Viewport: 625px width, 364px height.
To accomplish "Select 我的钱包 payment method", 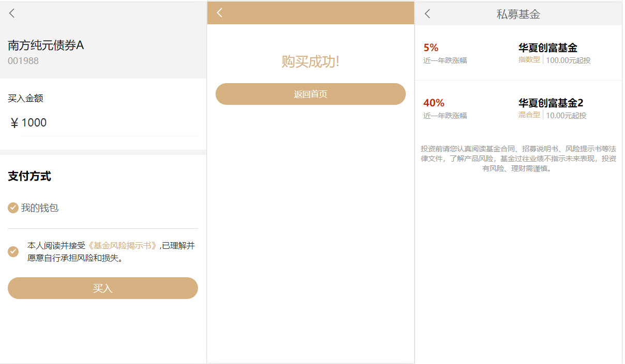I will pos(33,208).
